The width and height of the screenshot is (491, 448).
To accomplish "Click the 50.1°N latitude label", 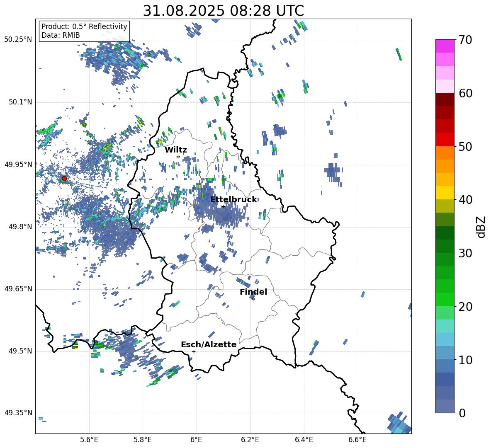I will click(x=20, y=102).
